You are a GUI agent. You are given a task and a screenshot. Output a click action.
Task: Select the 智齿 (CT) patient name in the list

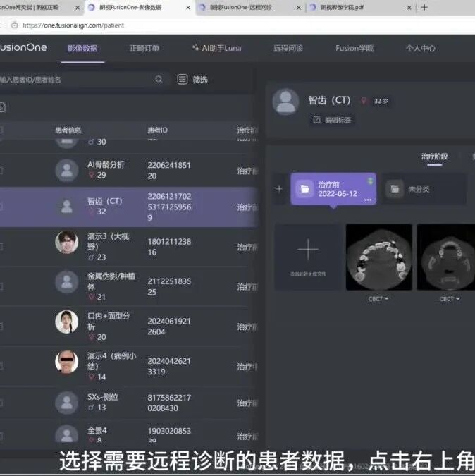pyautogui.click(x=104, y=201)
